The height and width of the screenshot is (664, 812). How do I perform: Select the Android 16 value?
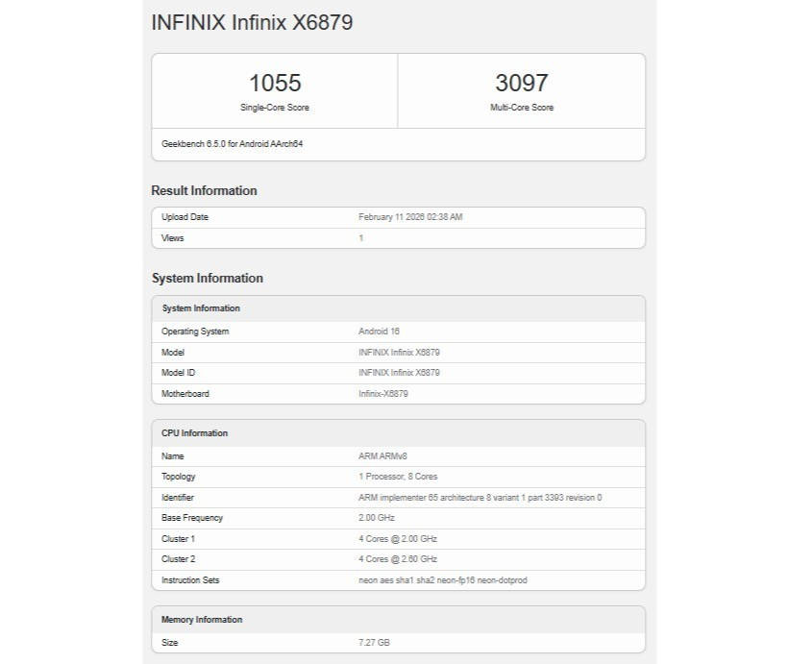tap(379, 332)
